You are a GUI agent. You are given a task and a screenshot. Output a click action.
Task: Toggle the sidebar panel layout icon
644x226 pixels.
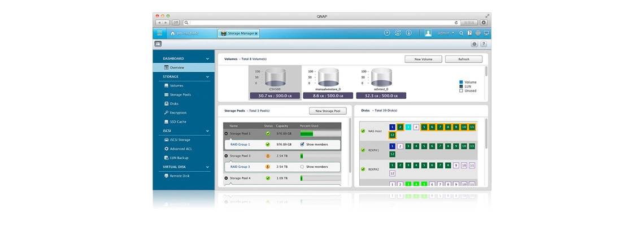coord(158,44)
